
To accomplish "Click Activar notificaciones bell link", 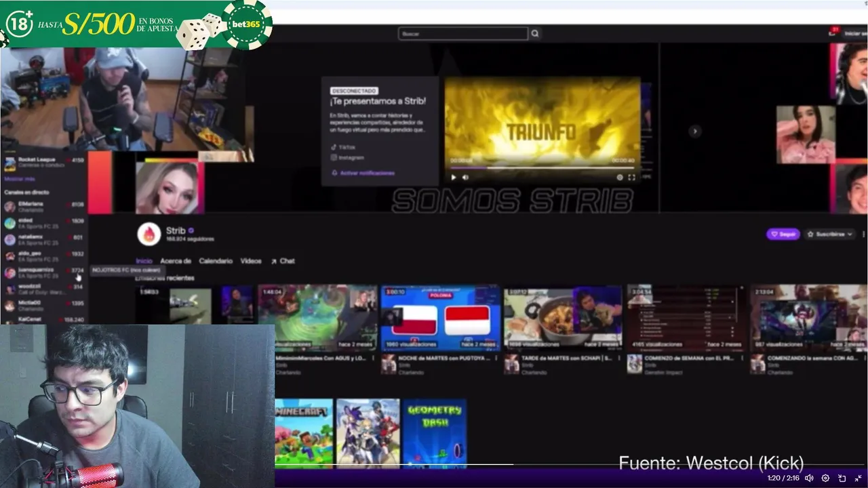I will [x=363, y=173].
